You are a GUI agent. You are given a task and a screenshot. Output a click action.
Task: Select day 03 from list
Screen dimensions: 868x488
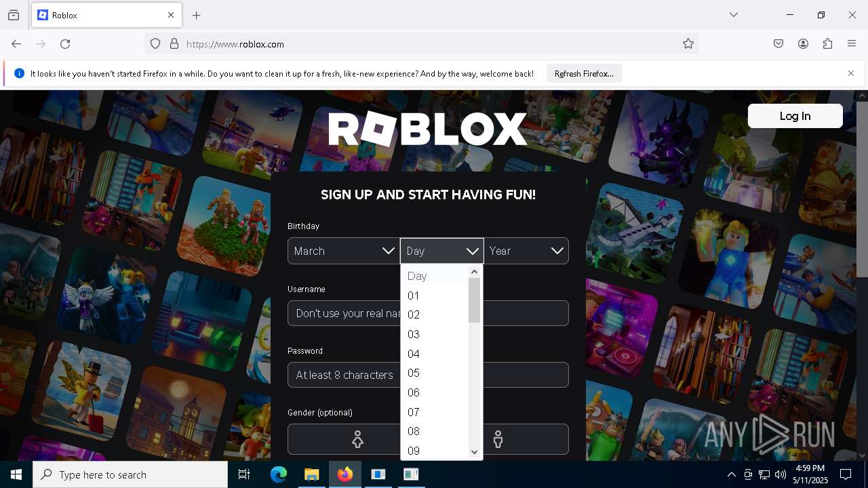click(434, 334)
